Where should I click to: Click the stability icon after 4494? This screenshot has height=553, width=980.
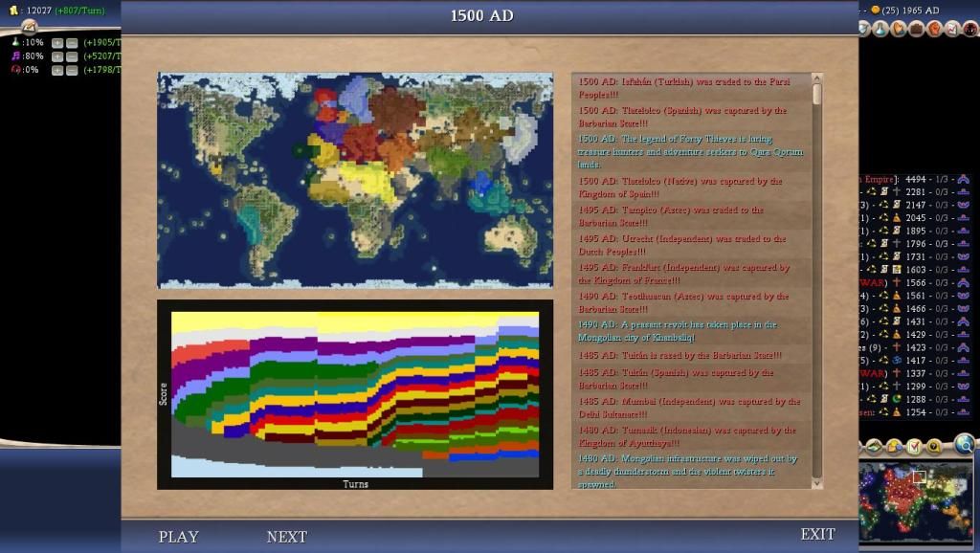click(x=963, y=179)
